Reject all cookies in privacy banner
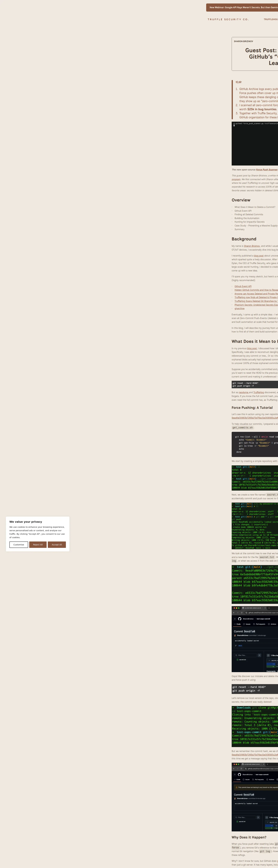Image resolution: width=278 pixels, height=868 pixels. pyautogui.click(x=38, y=545)
